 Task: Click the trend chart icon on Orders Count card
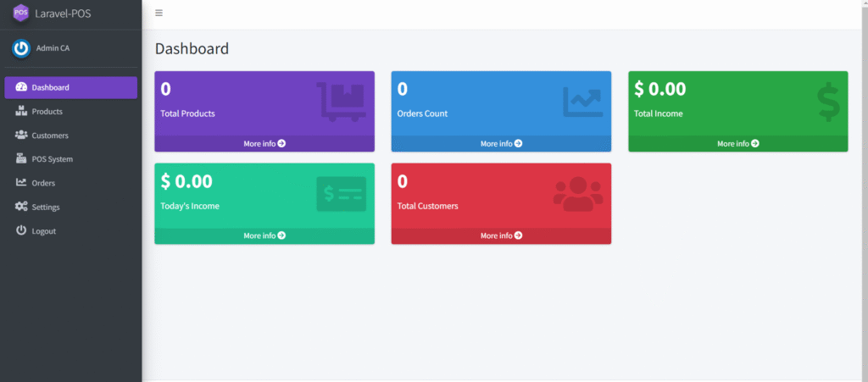[582, 102]
